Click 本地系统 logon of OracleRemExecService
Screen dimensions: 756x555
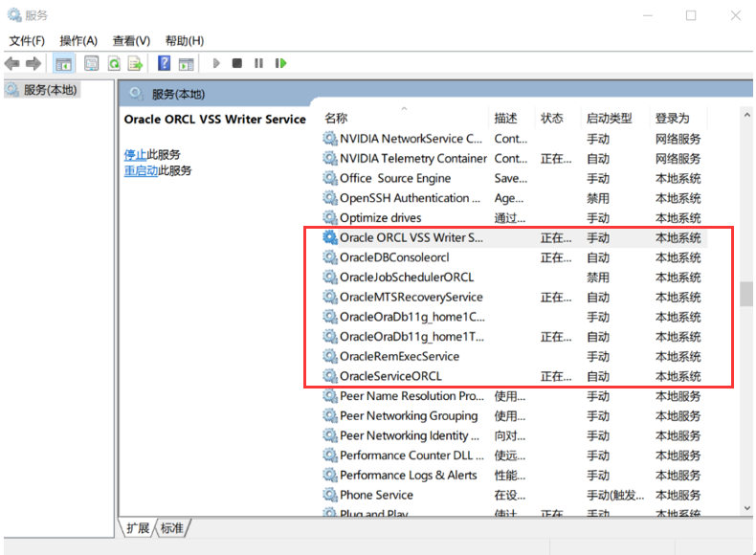point(678,356)
